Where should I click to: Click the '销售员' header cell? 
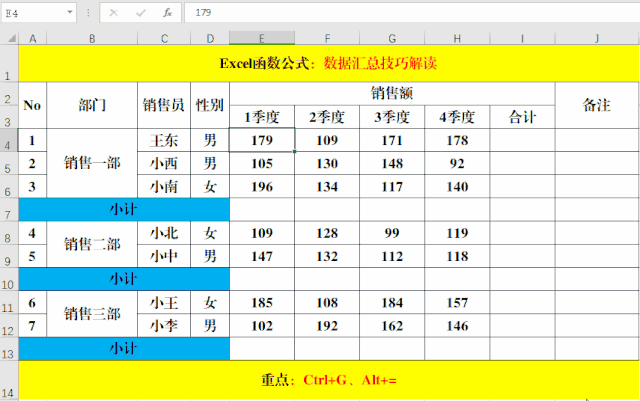pos(164,105)
